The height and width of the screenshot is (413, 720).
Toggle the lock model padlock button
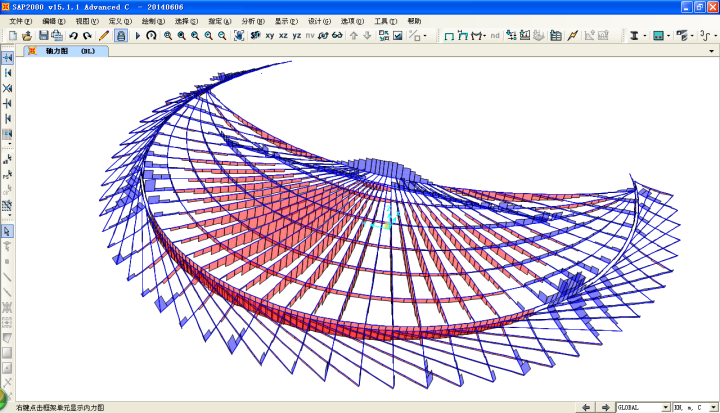pyautogui.click(x=121, y=35)
